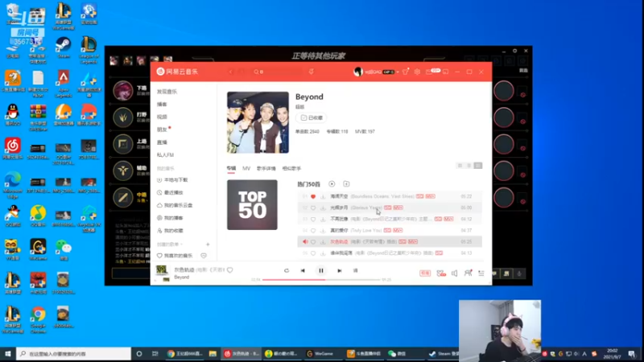Activate the listen-to-identify microphone icon
This screenshot has width=644, height=362.
312,72
